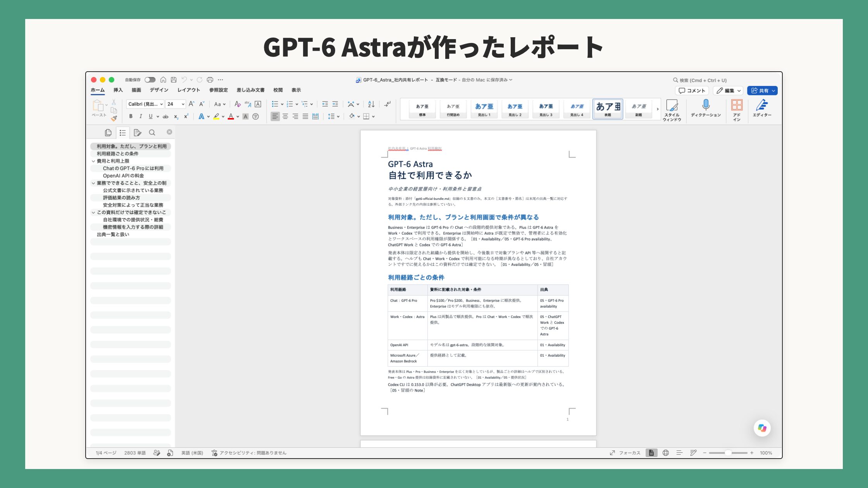The height and width of the screenshot is (488, 868).
Task: Click the search icon in navigation pane
Action: [152, 132]
